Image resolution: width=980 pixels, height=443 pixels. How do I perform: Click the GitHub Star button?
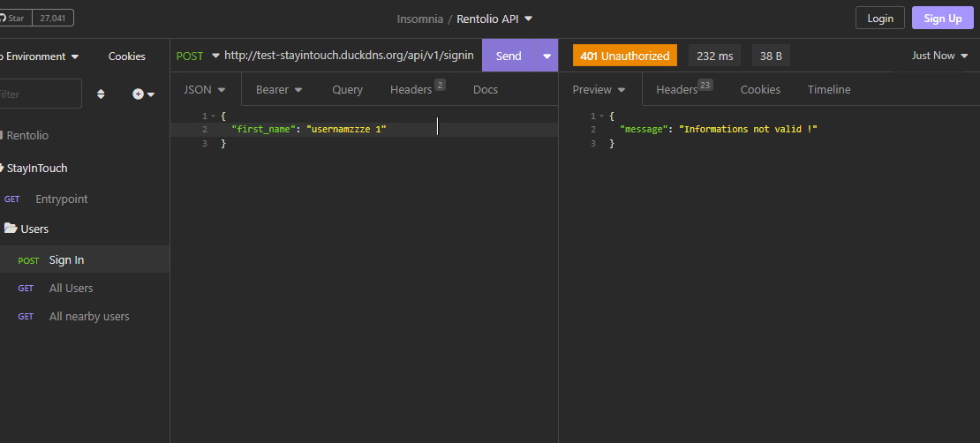tap(14, 19)
